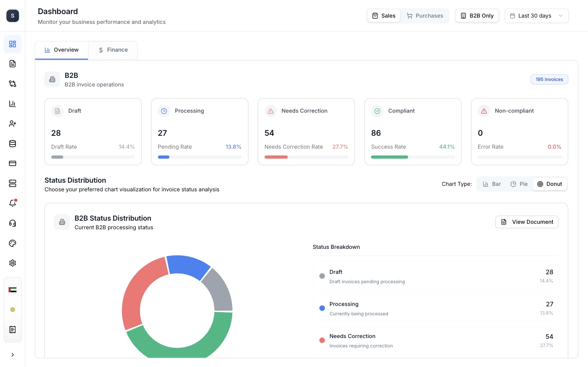The height and width of the screenshot is (367, 588).
Task: Click the blue Processing legend dot
Action: point(322,308)
